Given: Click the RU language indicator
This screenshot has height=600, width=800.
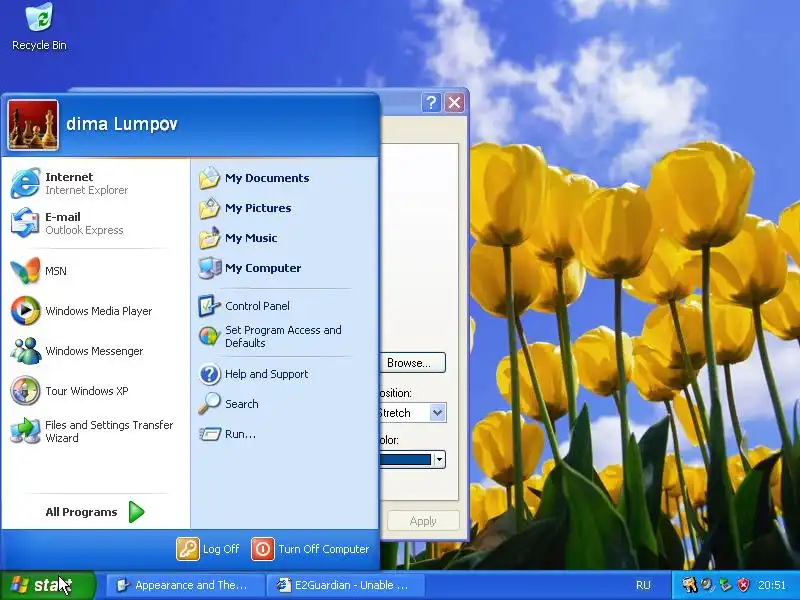Looking at the screenshot, I should pos(643,585).
